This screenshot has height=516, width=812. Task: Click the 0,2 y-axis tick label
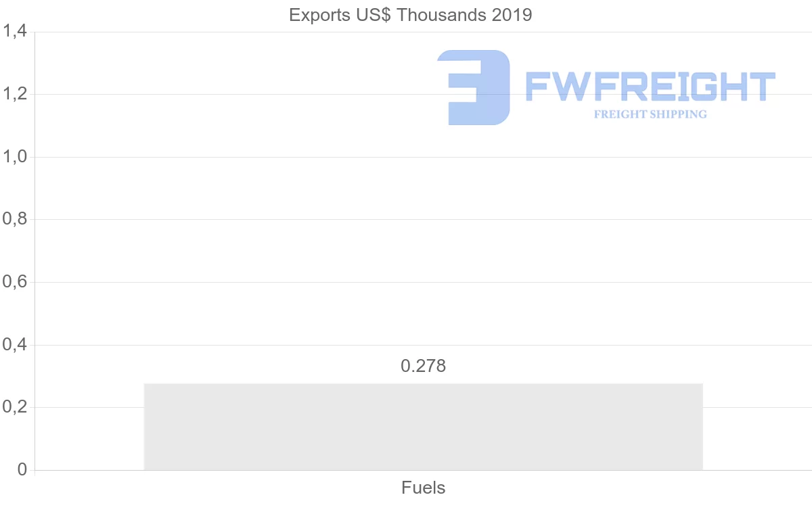(15, 407)
